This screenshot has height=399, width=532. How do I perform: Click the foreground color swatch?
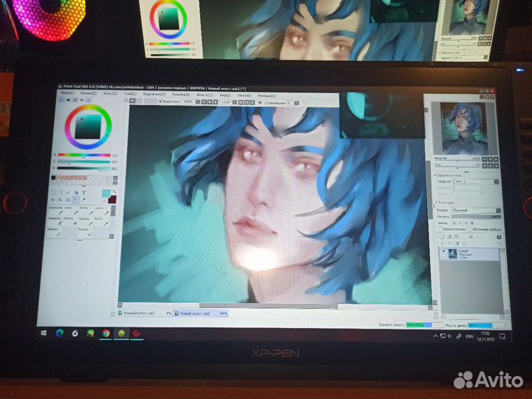pos(106,193)
